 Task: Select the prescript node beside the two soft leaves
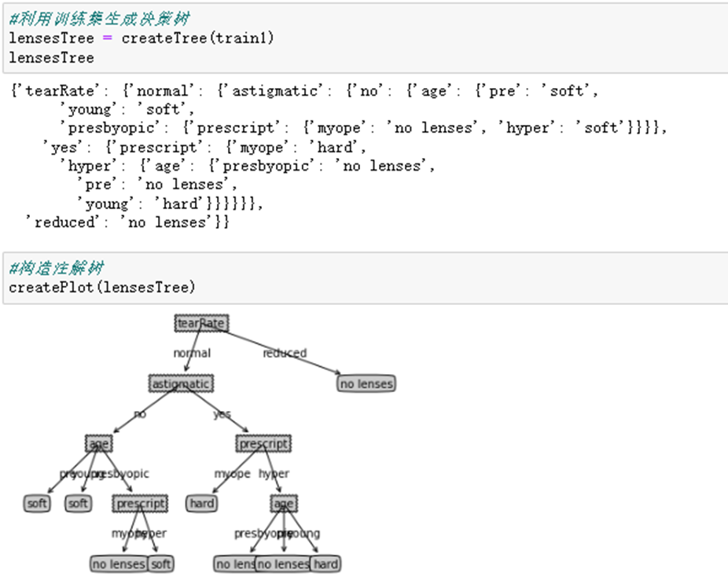coord(140,504)
